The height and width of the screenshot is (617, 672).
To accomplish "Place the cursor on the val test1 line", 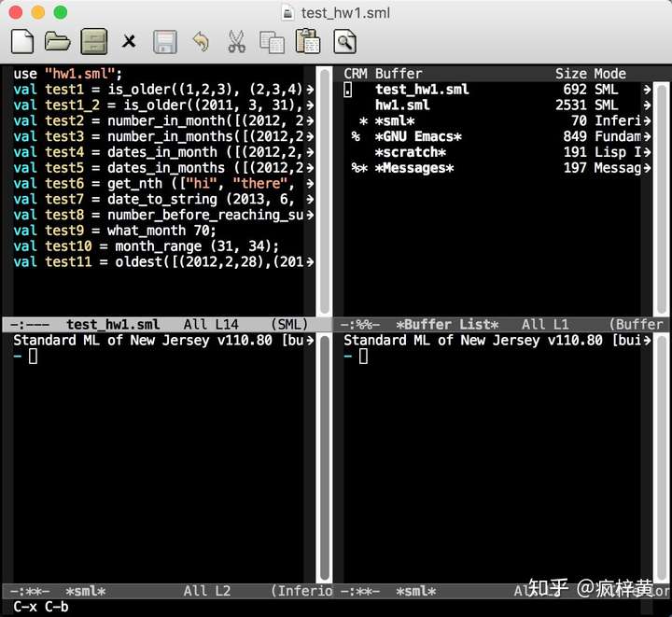I will pos(163,89).
